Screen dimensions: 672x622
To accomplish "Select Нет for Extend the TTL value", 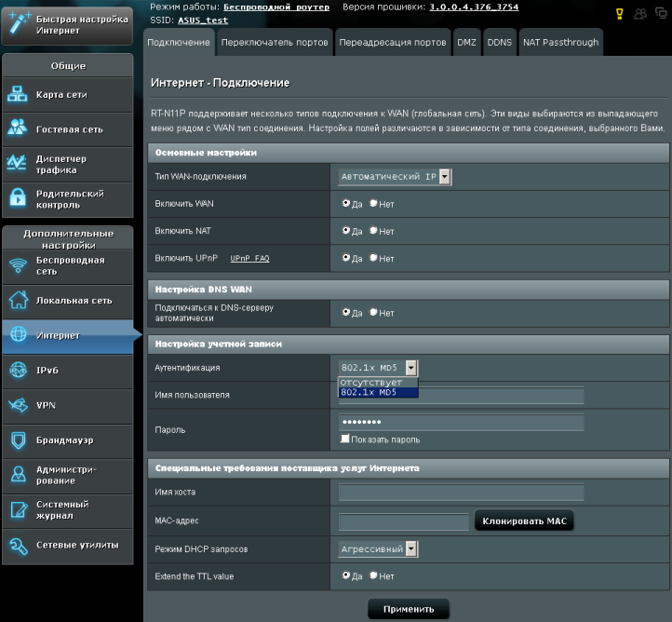I will [373, 575].
